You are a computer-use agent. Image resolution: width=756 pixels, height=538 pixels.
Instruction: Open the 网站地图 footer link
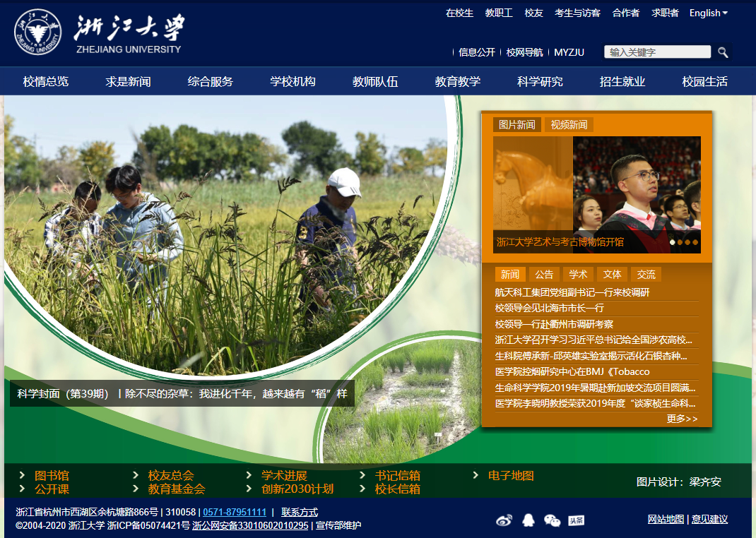tap(666, 519)
